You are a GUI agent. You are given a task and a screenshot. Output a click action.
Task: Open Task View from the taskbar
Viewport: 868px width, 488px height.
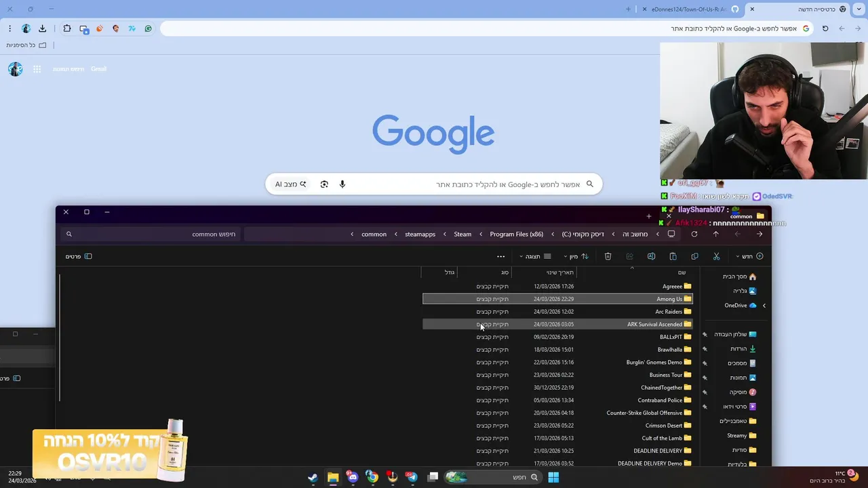coord(433,477)
